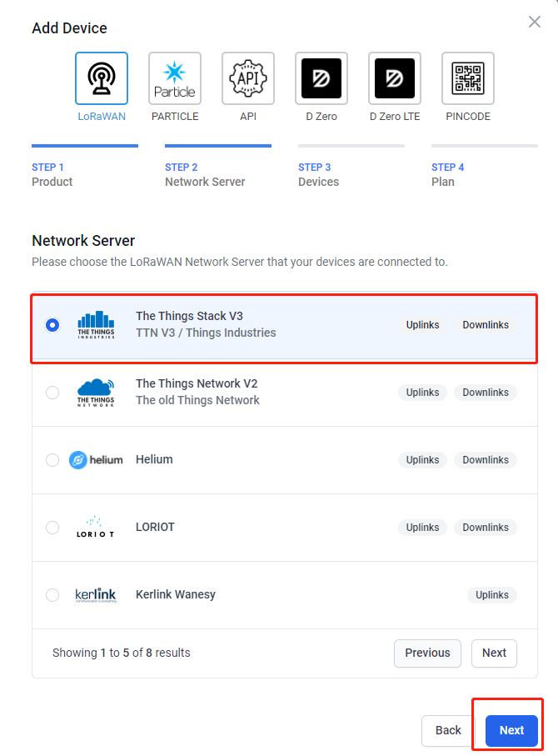Go to Step 1 Product

(x=85, y=168)
